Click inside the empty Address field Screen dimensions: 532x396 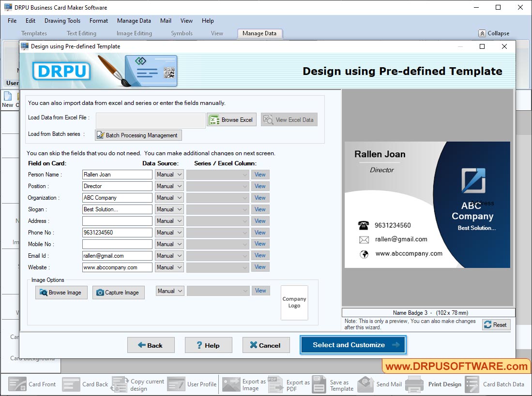pyautogui.click(x=117, y=221)
